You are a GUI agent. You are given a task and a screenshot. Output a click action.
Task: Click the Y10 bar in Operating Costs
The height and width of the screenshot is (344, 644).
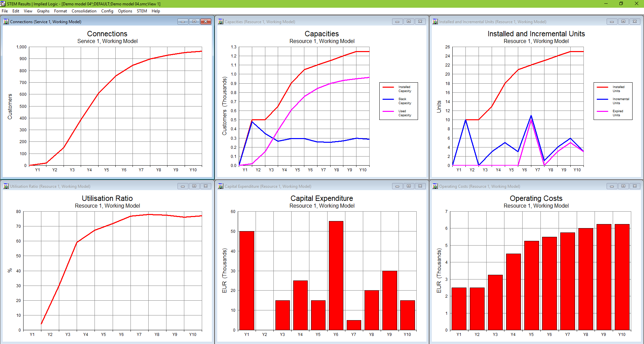coord(622,277)
